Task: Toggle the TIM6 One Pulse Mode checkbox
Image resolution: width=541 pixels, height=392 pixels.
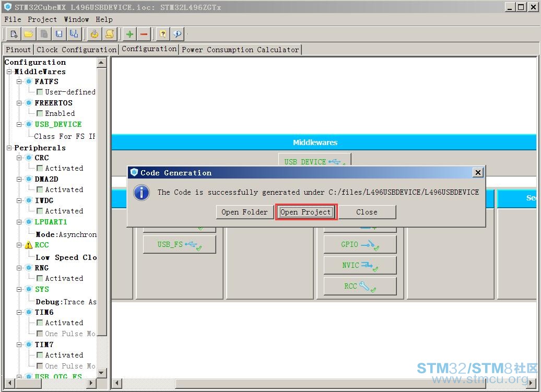Action: click(40, 334)
